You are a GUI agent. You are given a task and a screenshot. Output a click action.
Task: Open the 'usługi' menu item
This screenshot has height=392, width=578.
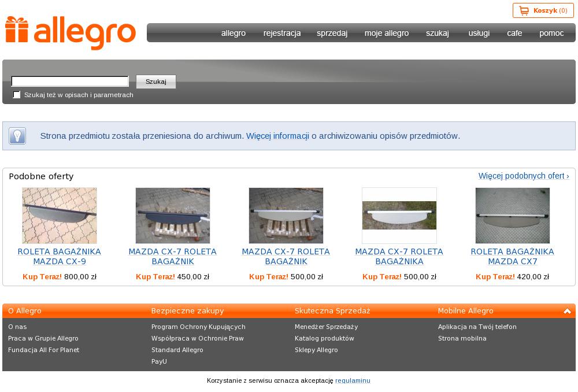click(479, 33)
